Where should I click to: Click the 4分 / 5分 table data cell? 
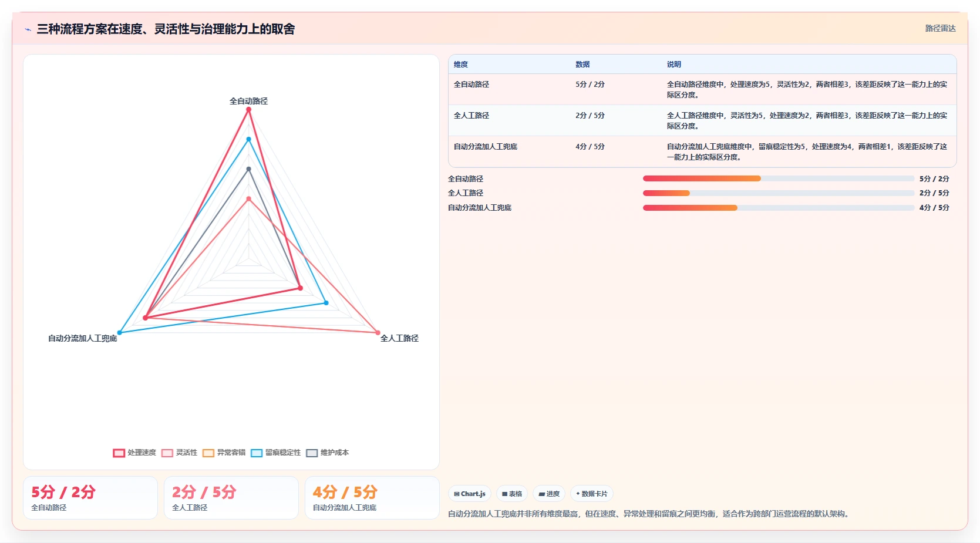point(590,147)
